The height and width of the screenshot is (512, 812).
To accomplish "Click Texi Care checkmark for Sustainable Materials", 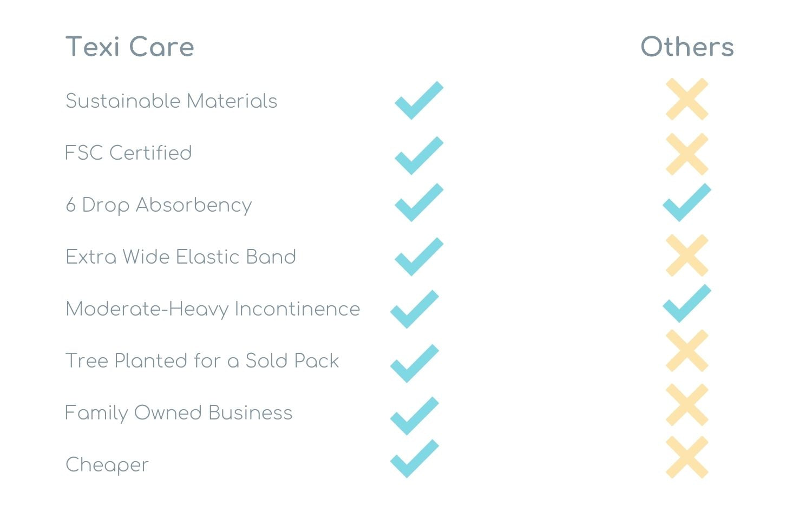I will [x=418, y=101].
